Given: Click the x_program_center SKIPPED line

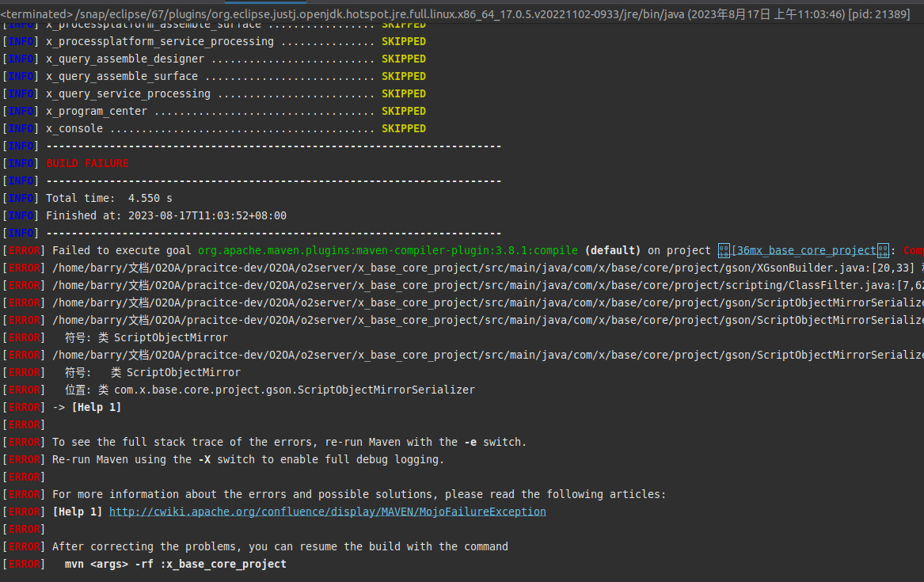Looking at the screenshot, I should (235, 111).
